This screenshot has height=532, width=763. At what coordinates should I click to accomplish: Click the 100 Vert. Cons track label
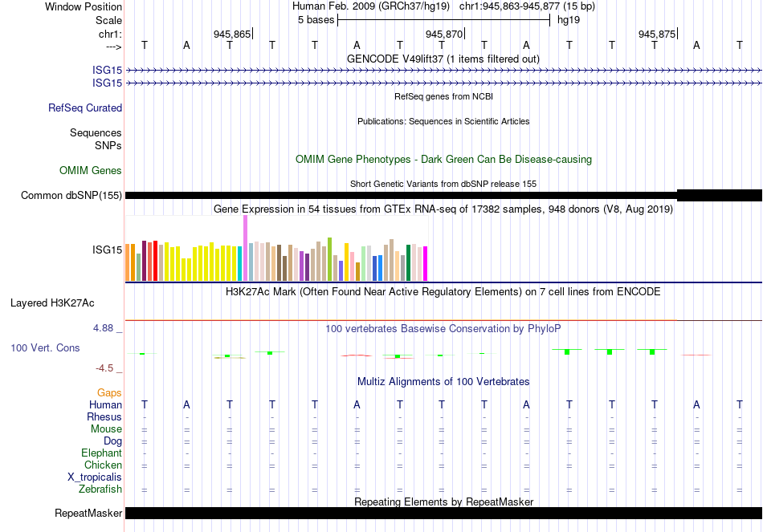[x=45, y=347]
